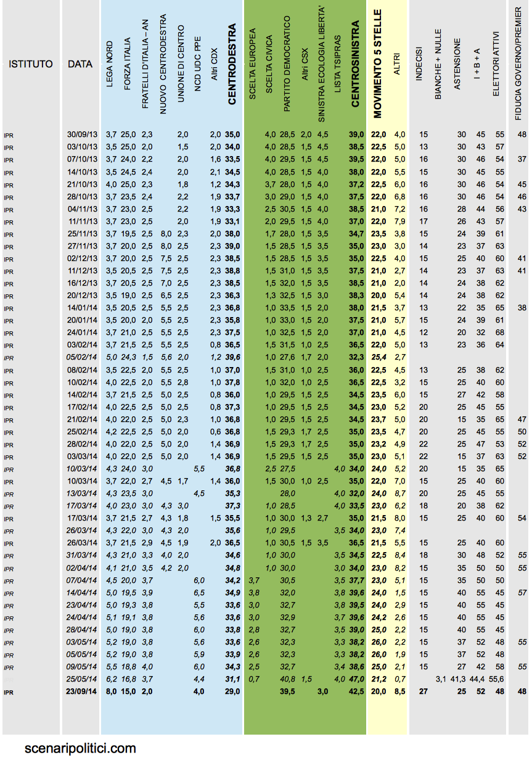
Task: Click the ISTITUTO column header
Action: 31,64
